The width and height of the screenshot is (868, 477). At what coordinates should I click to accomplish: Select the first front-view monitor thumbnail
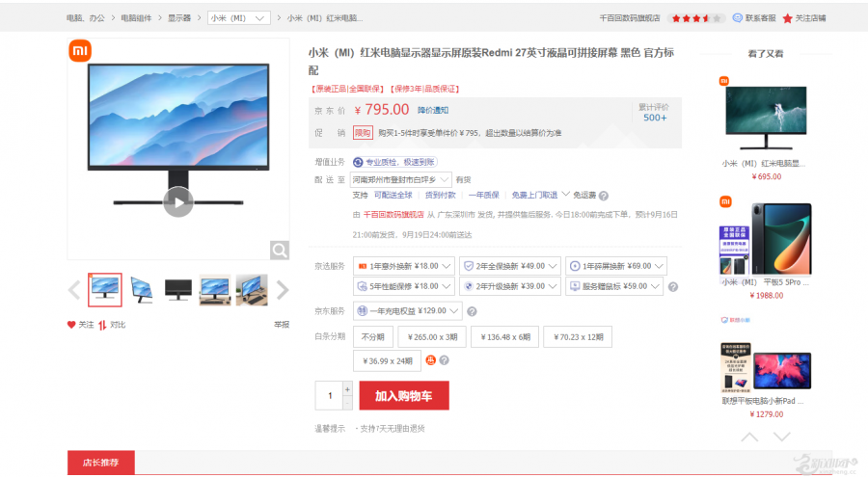[104, 289]
